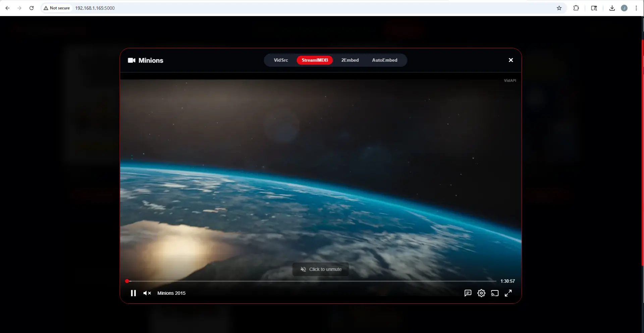
Task: Click the red playhead marker on timeline
Action: coord(127,281)
